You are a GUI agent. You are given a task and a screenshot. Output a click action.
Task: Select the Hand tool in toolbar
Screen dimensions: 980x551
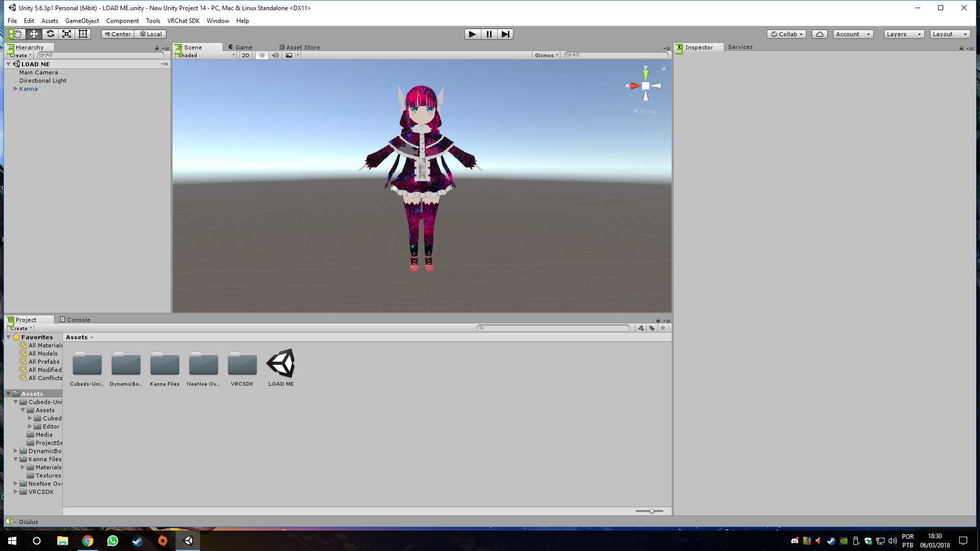point(17,34)
